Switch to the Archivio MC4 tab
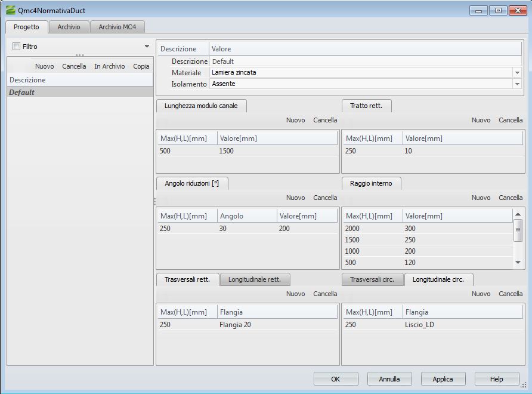 117,27
